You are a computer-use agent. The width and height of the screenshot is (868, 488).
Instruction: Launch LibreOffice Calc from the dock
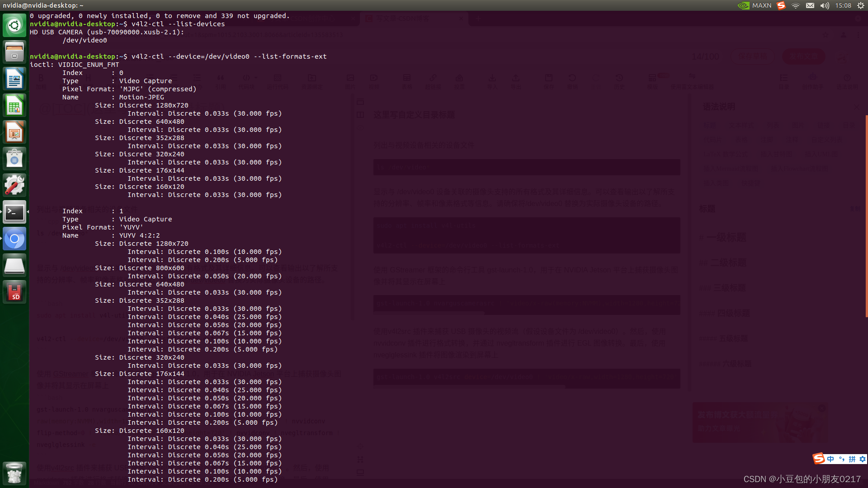point(14,105)
